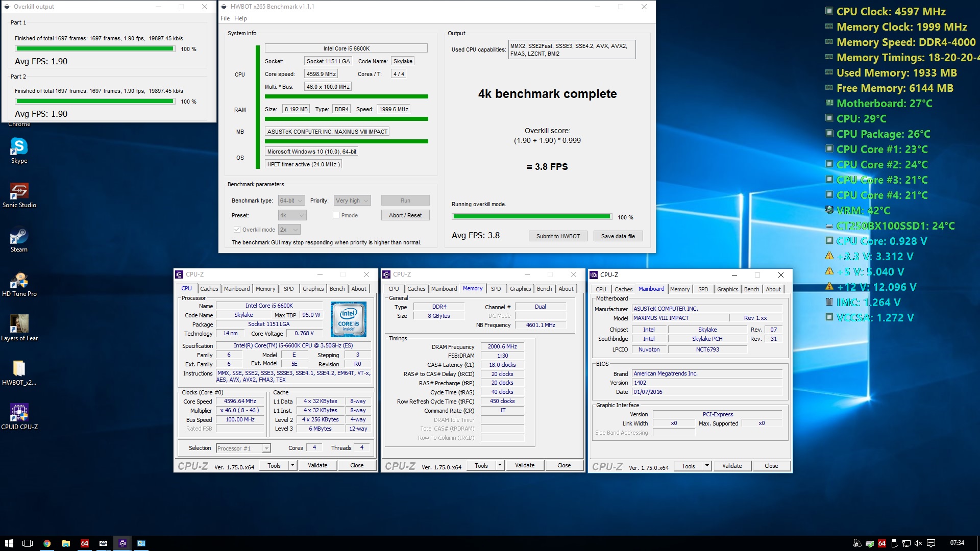Open the Action Center notifications icon
The height and width of the screenshot is (551, 980).
pyautogui.click(x=931, y=543)
